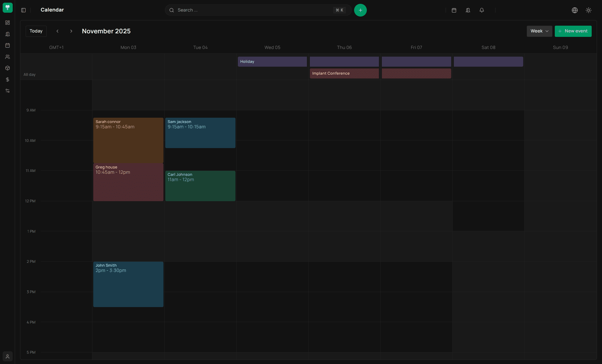
Task: Open the Patients section in sidebar
Action: tap(8, 57)
